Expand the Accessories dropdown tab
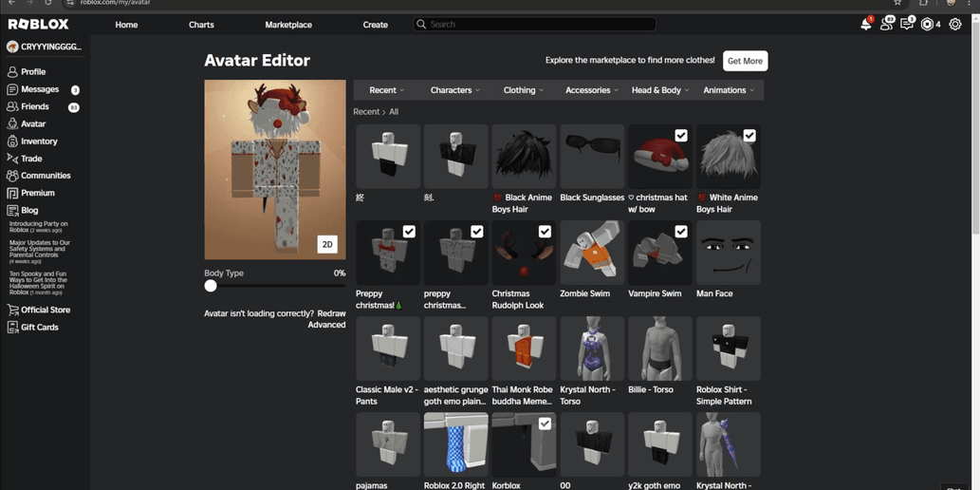The image size is (980, 490). (592, 90)
